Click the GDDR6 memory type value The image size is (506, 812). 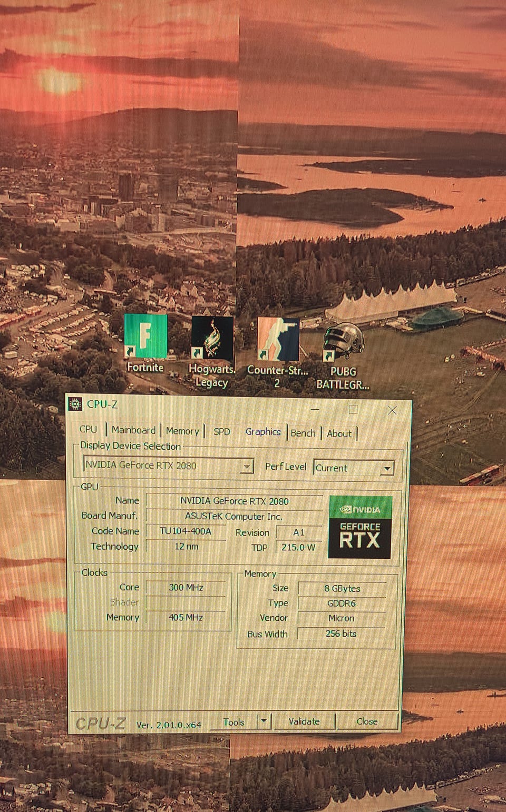[x=342, y=603]
